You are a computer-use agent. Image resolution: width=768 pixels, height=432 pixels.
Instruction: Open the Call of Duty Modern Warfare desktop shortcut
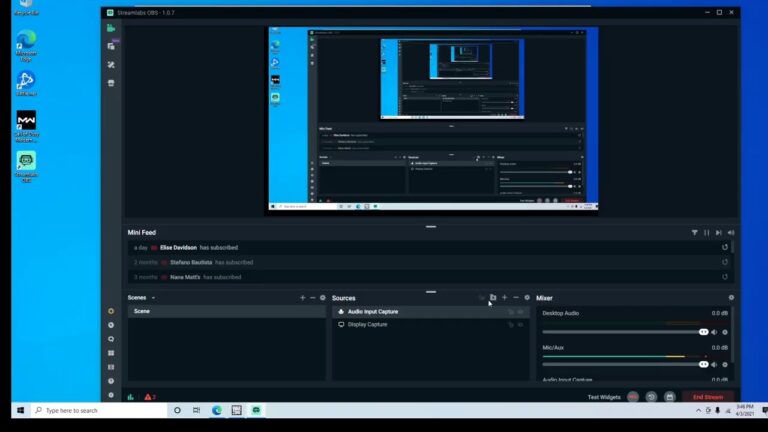coord(26,126)
